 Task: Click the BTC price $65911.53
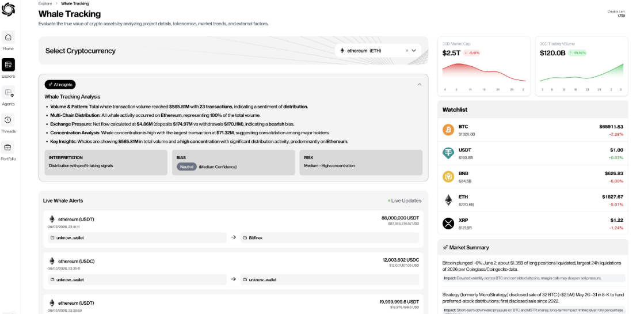pos(611,127)
